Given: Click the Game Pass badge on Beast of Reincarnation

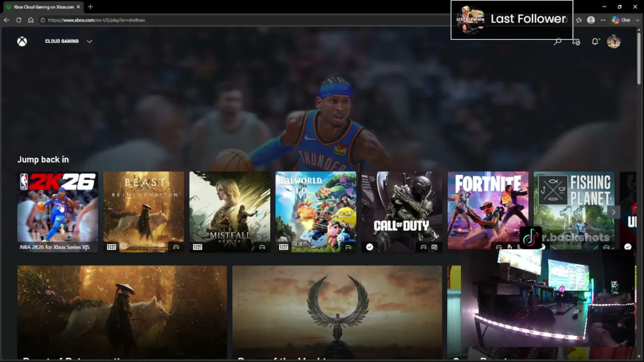Looking at the screenshot, I should pyautogui.click(x=111, y=247).
